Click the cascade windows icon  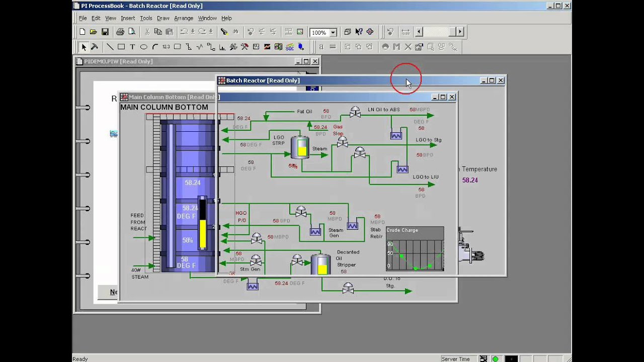click(x=347, y=32)
